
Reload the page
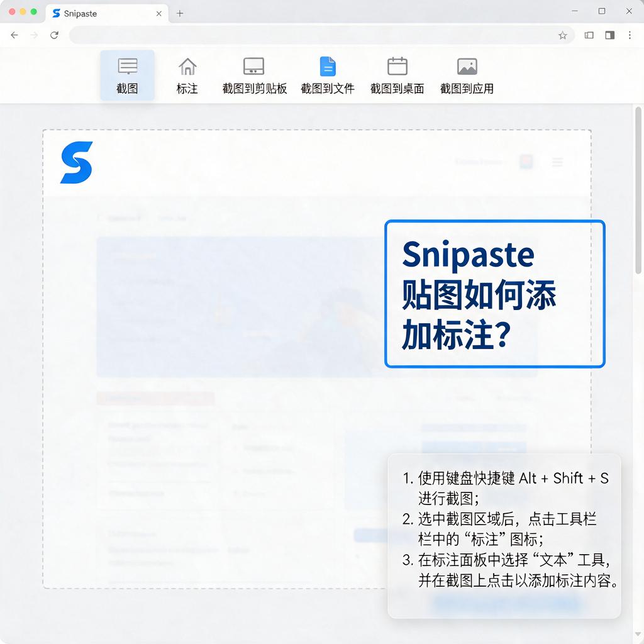[54, 35]
